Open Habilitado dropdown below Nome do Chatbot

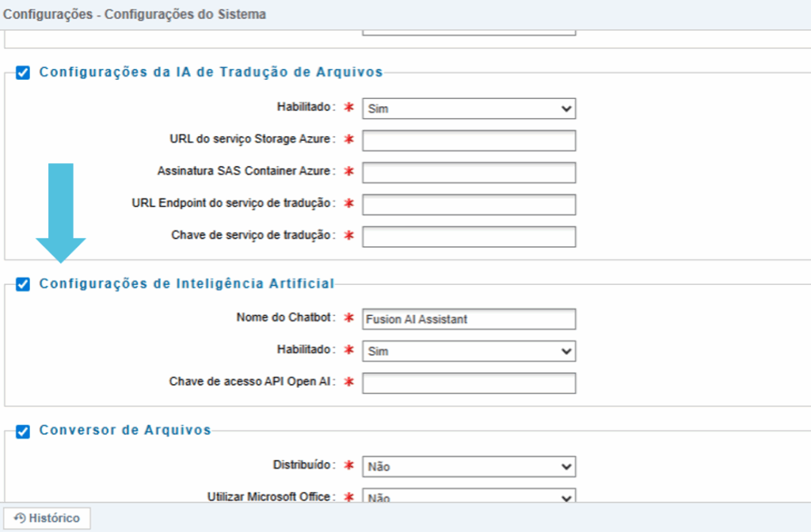pyautogui.click(x=468, y=351)
